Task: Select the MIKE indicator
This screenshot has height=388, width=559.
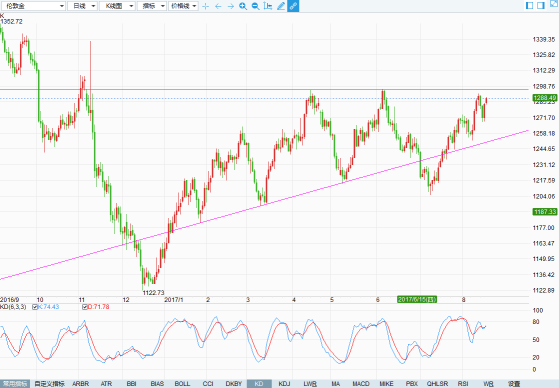Action: click(x=386, y=384)
